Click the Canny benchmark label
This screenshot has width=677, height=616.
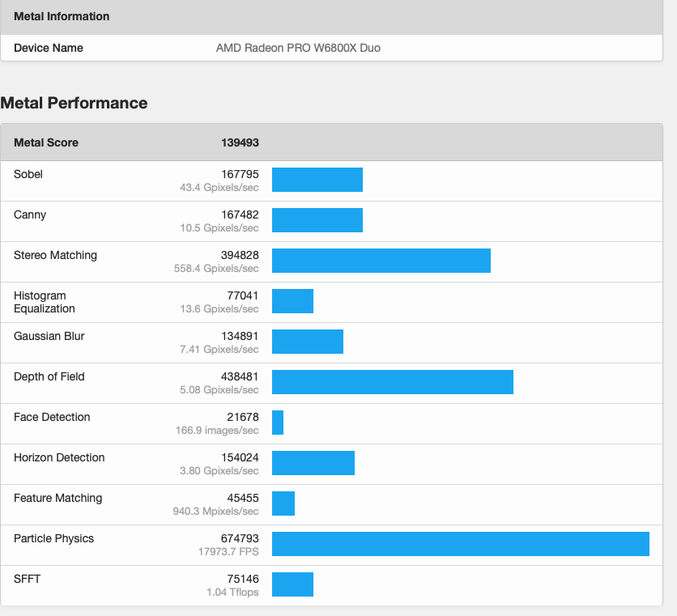30,215
